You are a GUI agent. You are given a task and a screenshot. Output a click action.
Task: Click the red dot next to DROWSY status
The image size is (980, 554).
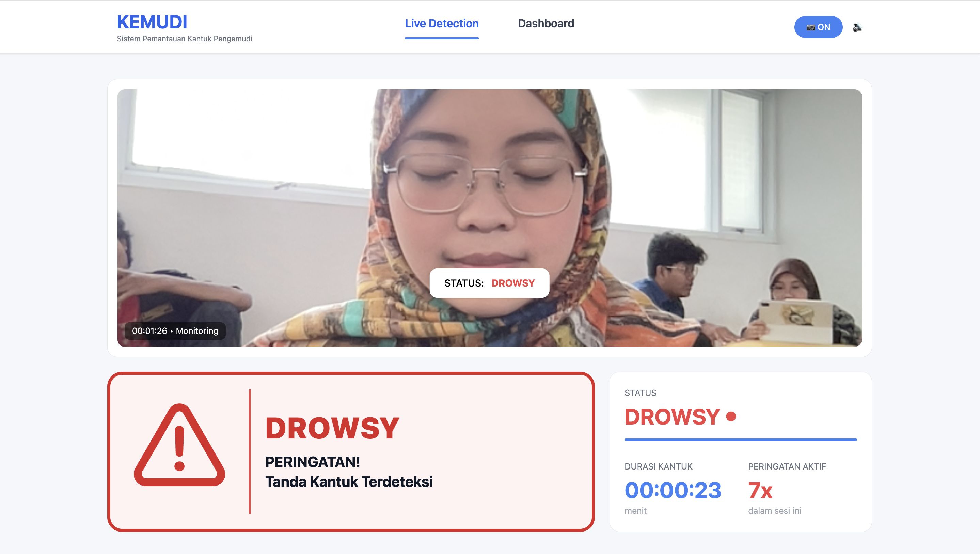731,416
